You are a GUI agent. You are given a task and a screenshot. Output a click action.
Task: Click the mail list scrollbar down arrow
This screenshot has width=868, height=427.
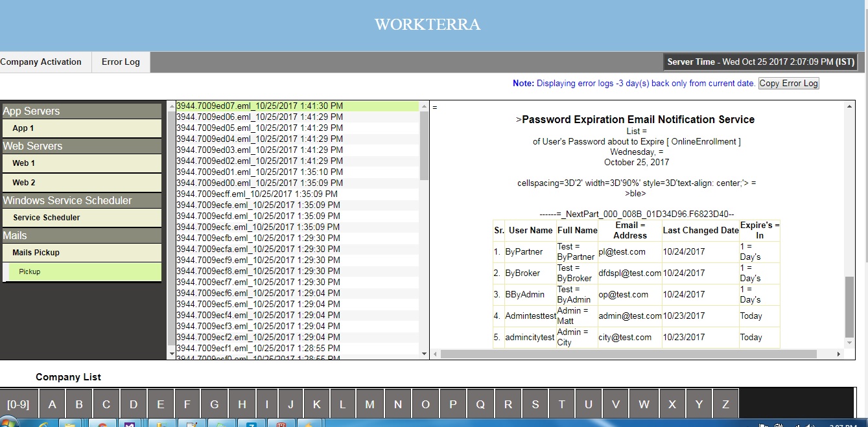coord(425,354)
